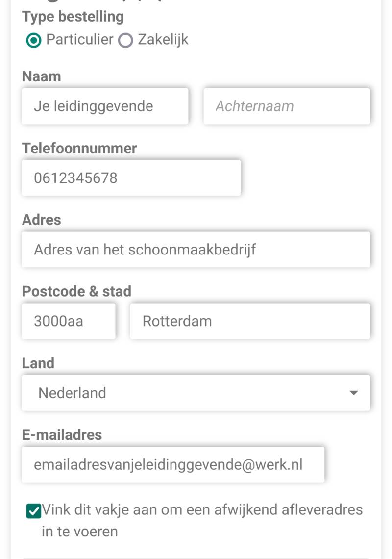Viewport: 392px width, 559px height.
Task: Click the E-mailadres input field
Action: [x=173, y=464]
